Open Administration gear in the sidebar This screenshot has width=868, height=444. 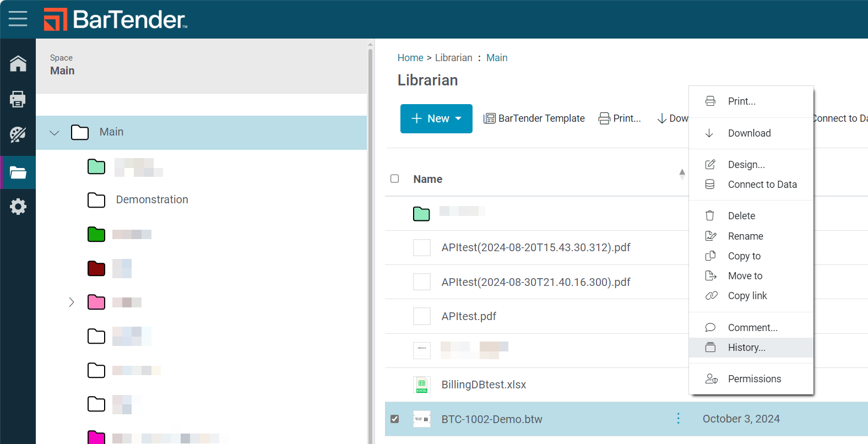coord(18,207)
